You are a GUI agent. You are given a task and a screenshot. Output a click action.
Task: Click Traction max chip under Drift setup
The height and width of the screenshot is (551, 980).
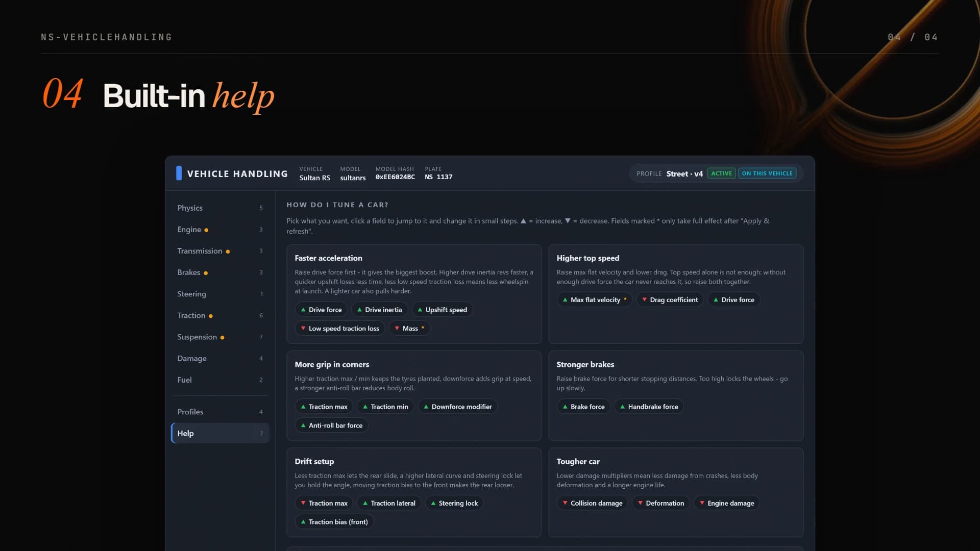324,504
